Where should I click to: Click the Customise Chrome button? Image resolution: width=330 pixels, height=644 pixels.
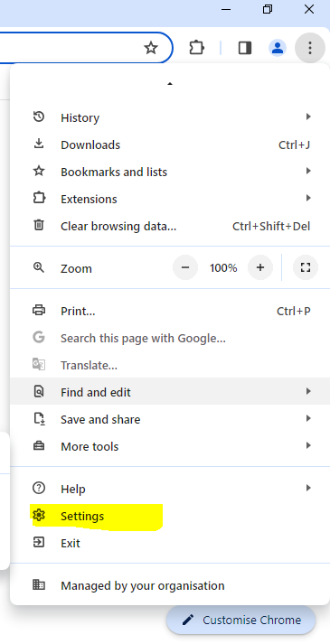point(240,620)
